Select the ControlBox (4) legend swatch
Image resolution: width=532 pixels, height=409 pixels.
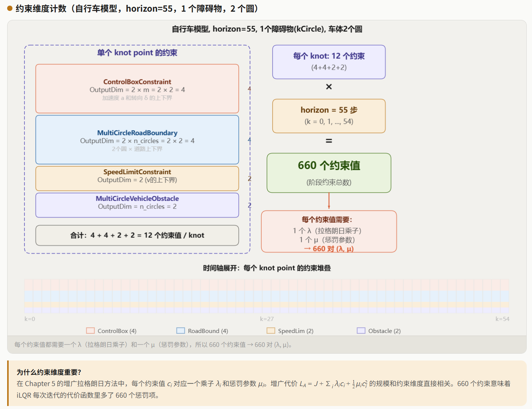90,331
